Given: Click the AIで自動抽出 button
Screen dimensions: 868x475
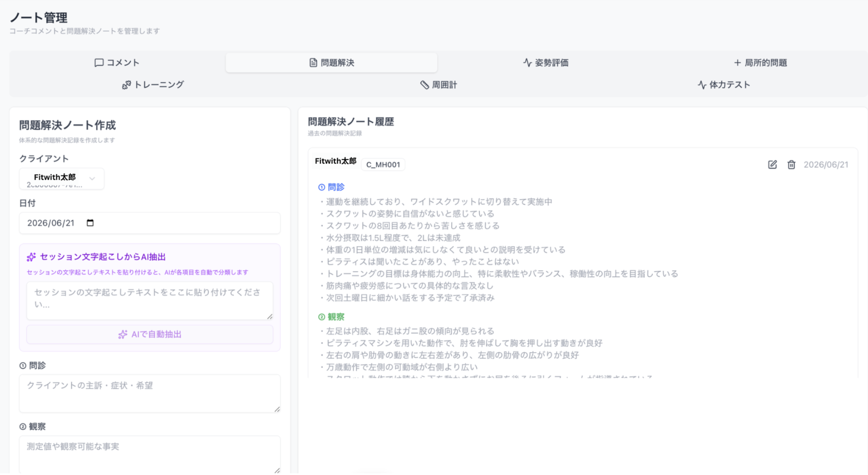Looking at the screenshot, I should point(150,334).
